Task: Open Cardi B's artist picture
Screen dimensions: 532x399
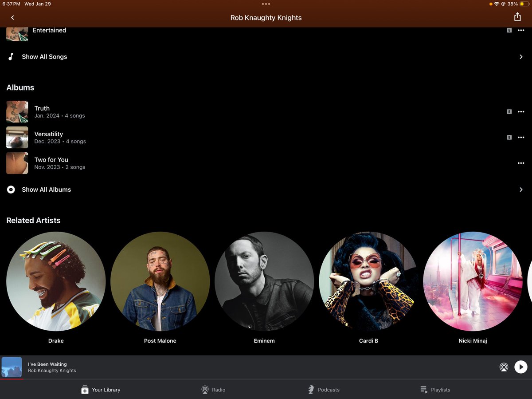Action: click(368, 281)
